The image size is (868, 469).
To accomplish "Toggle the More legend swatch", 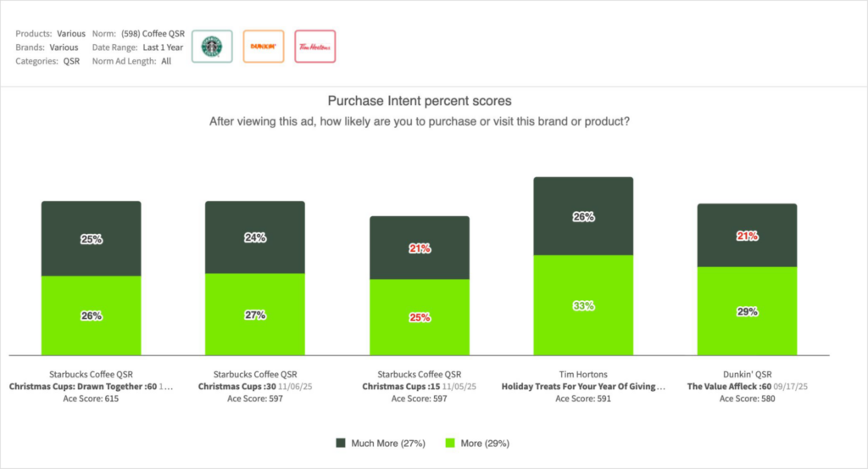I will [x=450, y=443].
